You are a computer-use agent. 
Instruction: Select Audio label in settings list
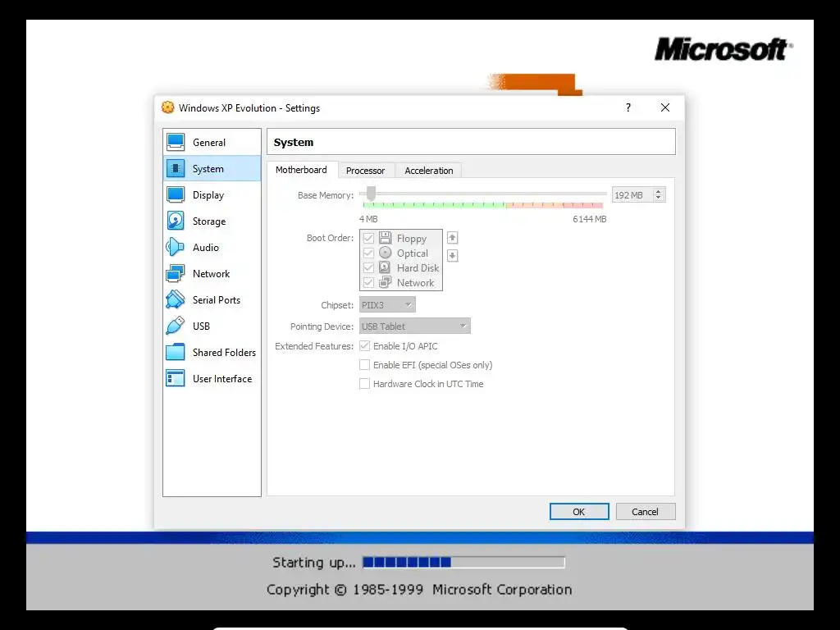tap(206, 248)
